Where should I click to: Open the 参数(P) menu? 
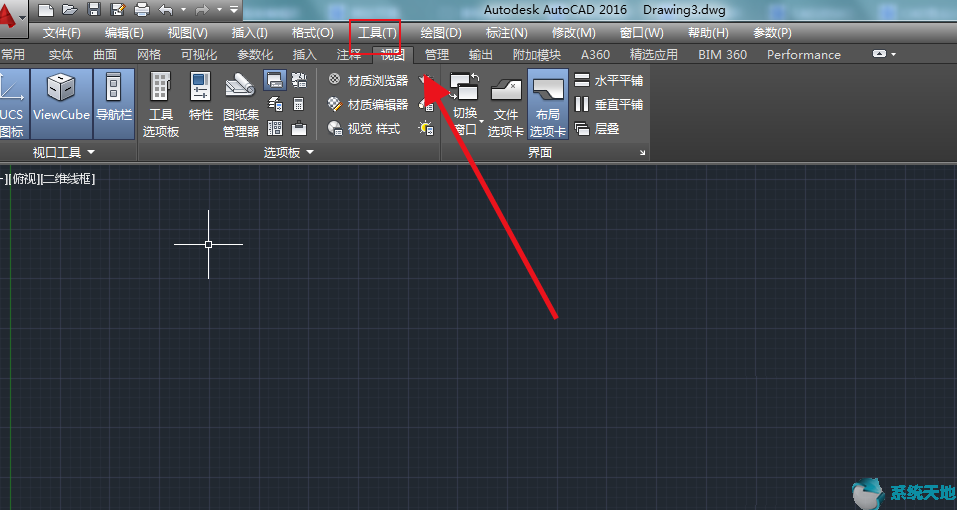(x=772, y=32)
